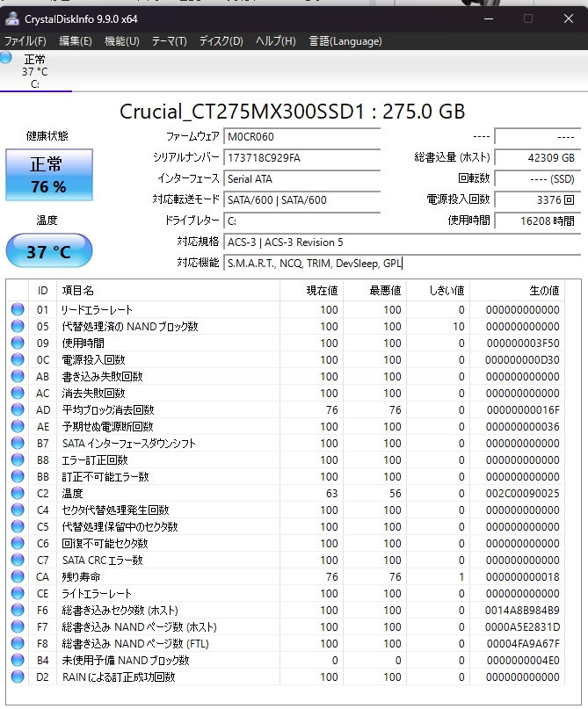Select the blue status orb for drive C:
The width and height of the screenshot is (588, 709).
click(x=6, y=57)
